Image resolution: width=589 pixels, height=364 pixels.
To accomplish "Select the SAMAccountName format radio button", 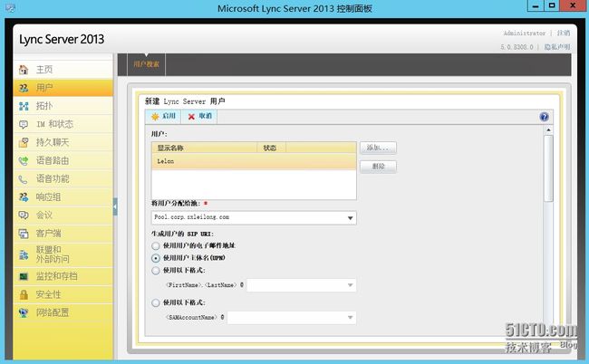I will [x=156, y=302].
